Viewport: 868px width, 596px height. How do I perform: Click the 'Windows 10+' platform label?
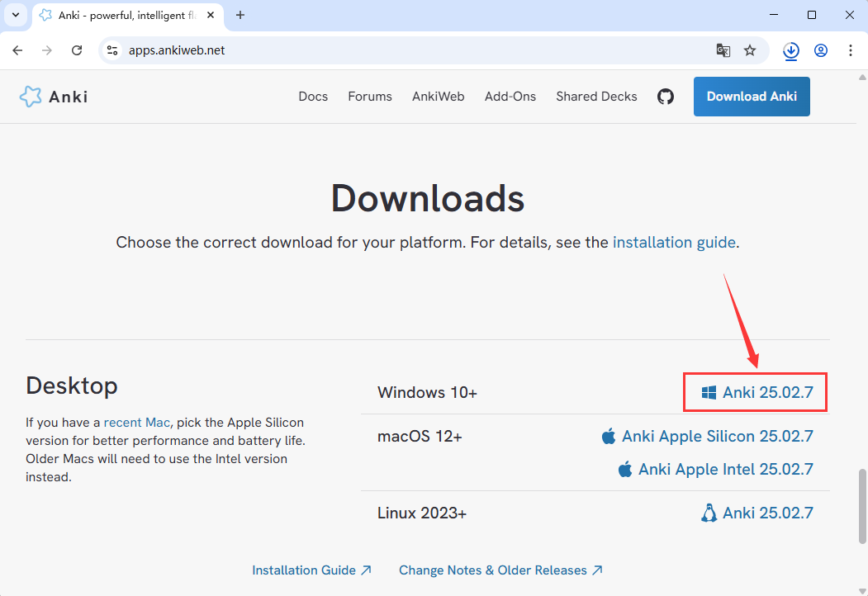point(427,392)
